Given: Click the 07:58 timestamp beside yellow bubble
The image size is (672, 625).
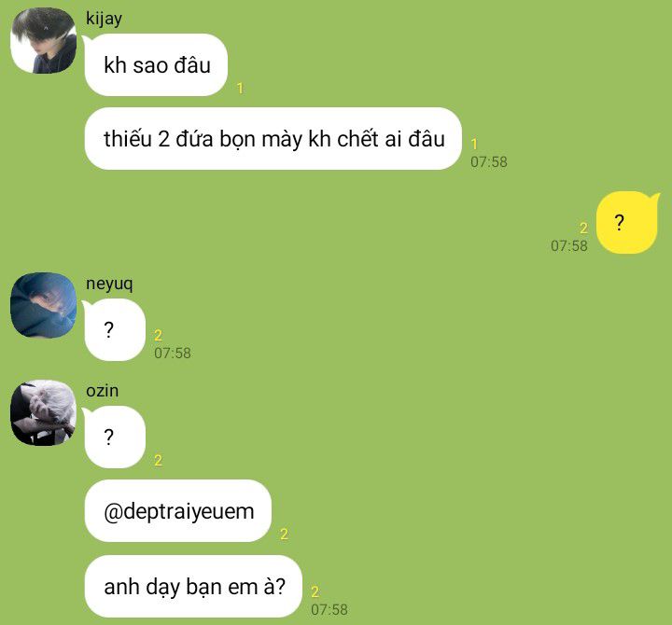Looking at the screenshot, I should pos(569,246).
